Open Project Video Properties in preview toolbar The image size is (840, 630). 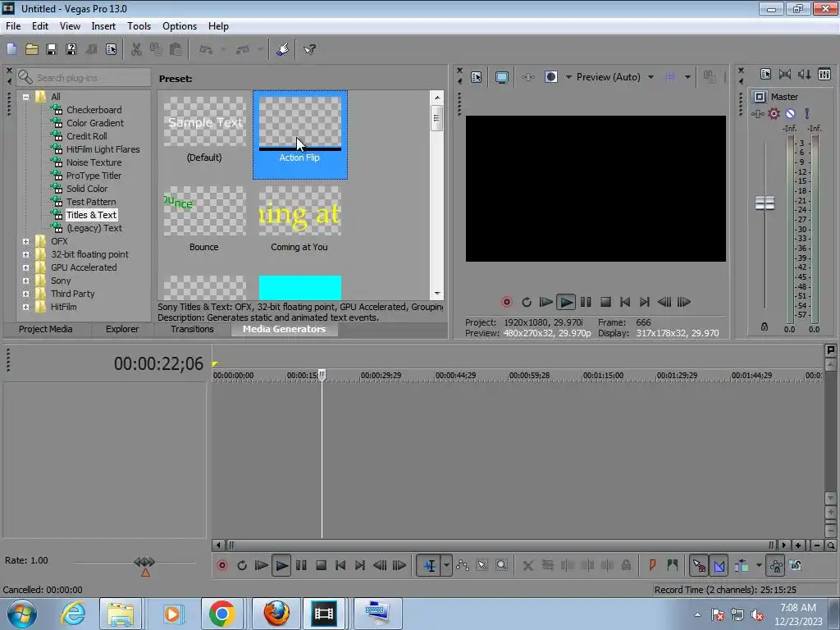pyautogui.click(x=477, y=77)
